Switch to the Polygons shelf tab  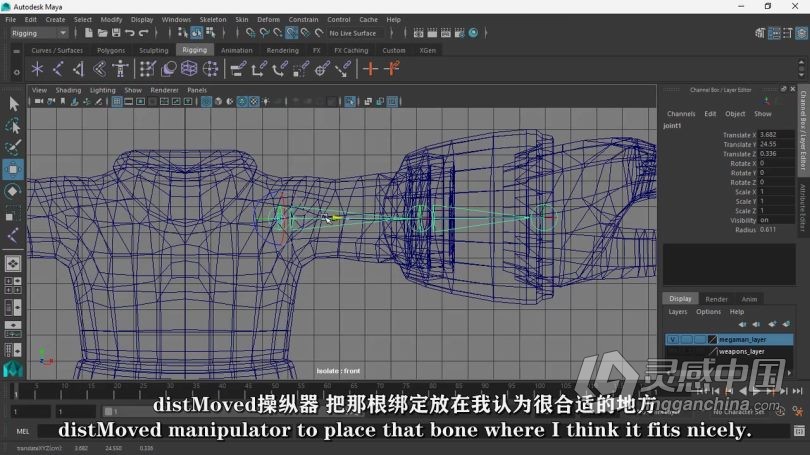point(111,50)
